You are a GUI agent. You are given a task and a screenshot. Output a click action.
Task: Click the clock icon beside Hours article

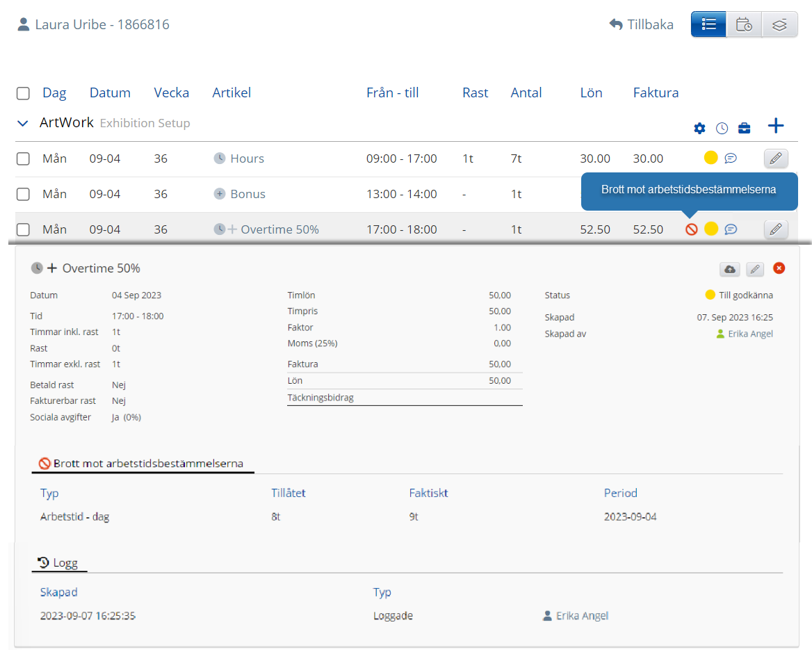(x=220, y=158)
